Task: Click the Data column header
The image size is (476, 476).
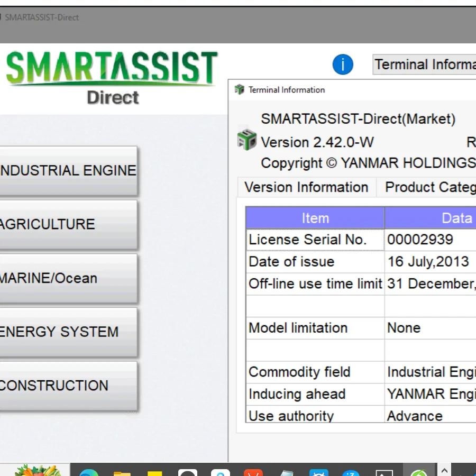Action: coord(430,218)
